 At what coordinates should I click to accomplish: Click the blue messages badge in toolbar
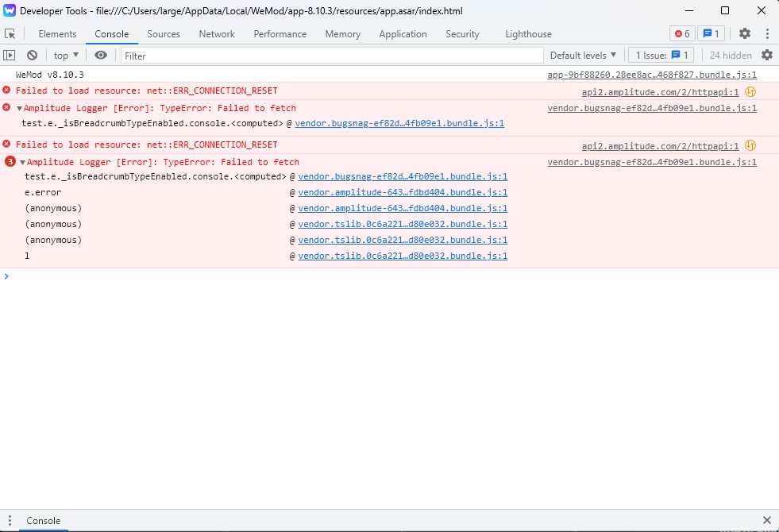click(x=710, y=33)
